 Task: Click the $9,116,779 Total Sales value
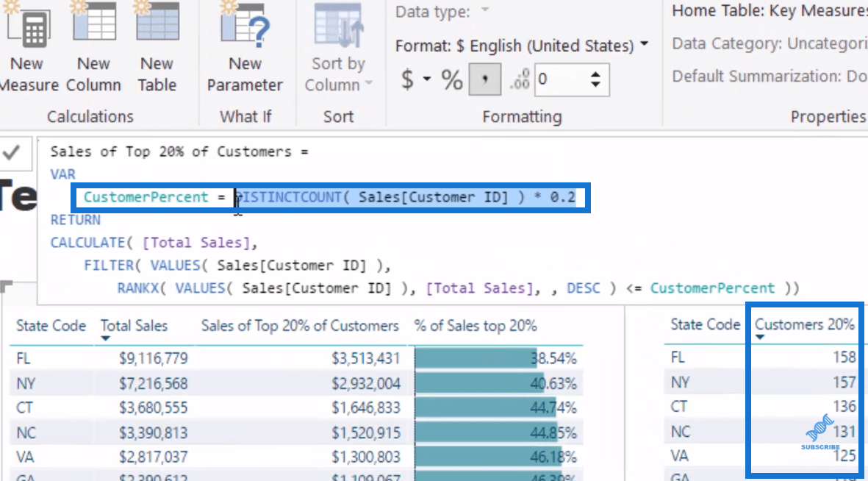pyautogui.click(x=153, y=358)
